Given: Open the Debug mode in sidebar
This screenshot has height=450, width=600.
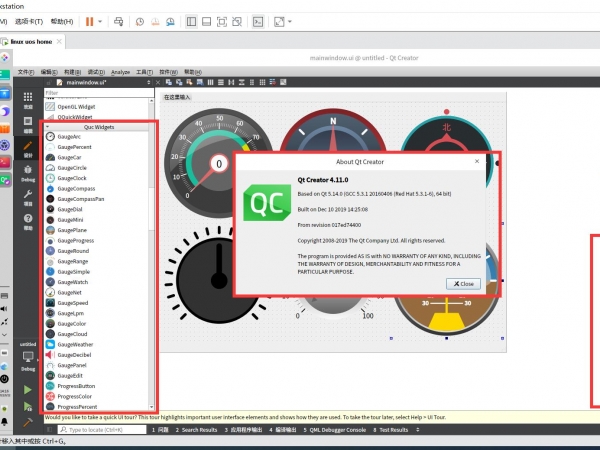Looking at the screenshot, I should click(27, 170).
